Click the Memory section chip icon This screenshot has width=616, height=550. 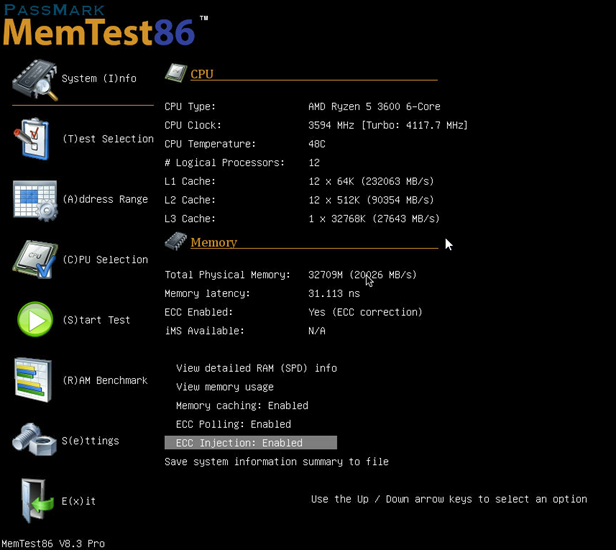coord(176,241)
